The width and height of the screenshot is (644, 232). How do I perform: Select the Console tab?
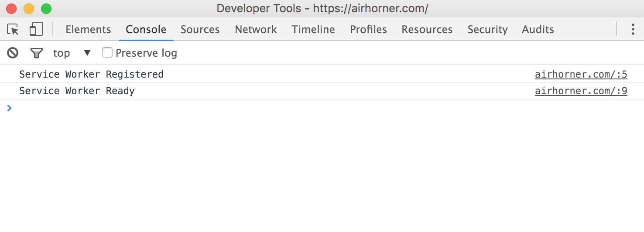[x=146, y=30]
